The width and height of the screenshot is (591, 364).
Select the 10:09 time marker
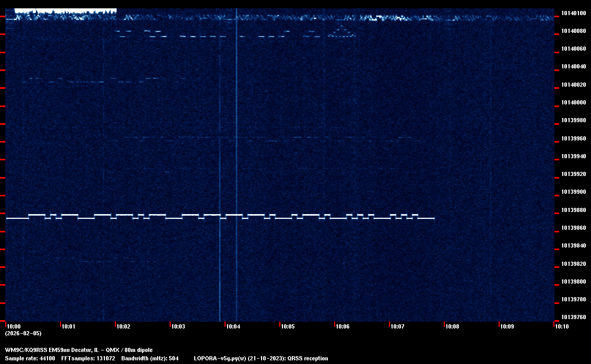click(x=507, y=326)
